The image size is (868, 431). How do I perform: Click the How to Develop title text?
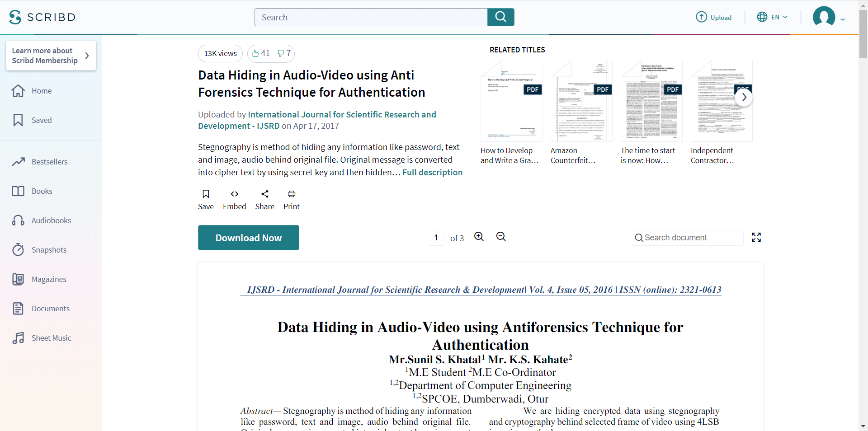point(509,155)
